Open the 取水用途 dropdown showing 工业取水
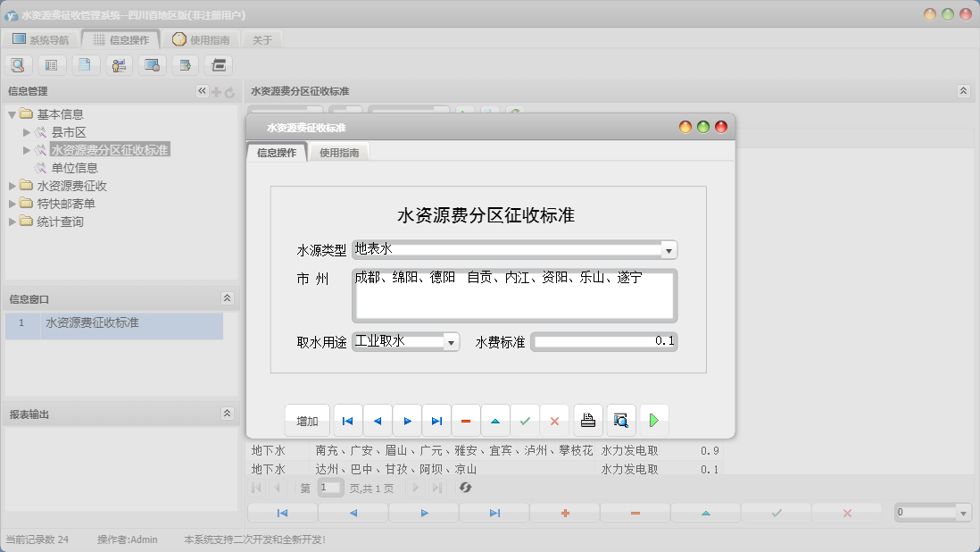980x552 pixels. (451, 342)
